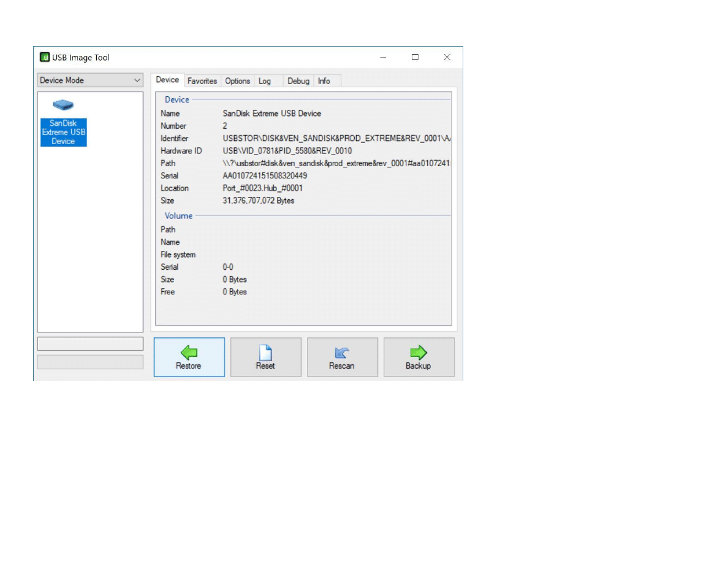This screenshot has height=563, width=728.
Task: Open the Options tab
Action: 237,81
